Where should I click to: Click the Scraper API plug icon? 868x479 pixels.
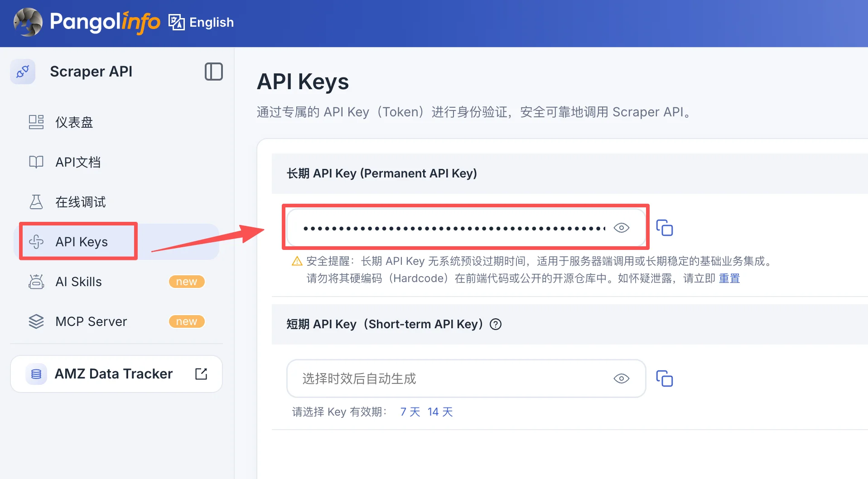[x=23, y=72]
